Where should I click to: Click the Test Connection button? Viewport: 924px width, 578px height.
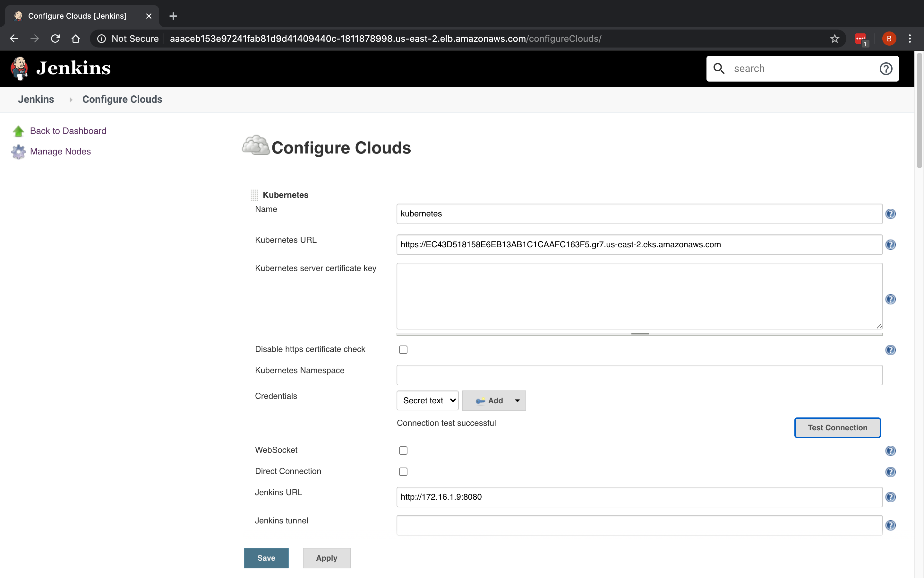tap(837, 427)
